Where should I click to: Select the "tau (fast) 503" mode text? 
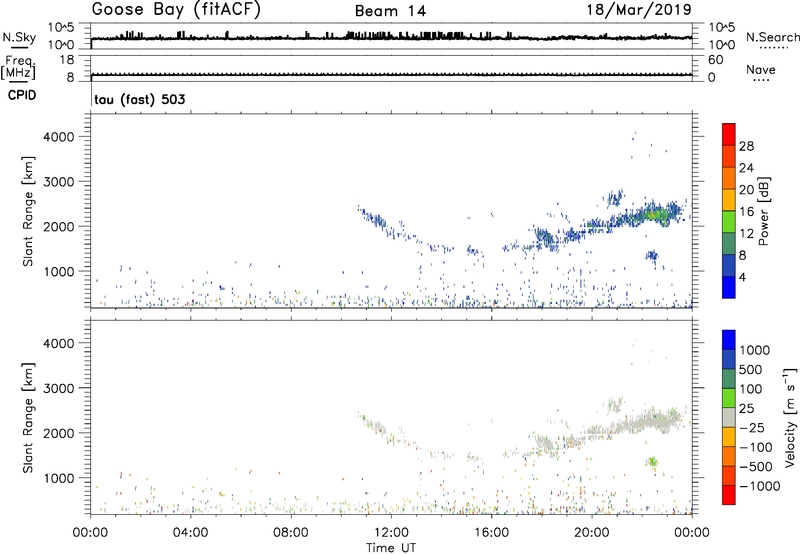click(x=139, y=99)
